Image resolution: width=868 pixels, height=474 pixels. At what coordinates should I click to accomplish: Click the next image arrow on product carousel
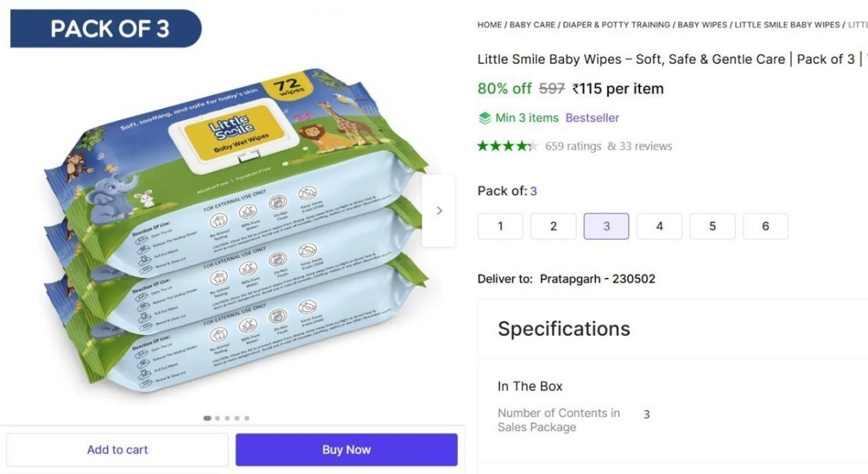click(x=439, y=210)
